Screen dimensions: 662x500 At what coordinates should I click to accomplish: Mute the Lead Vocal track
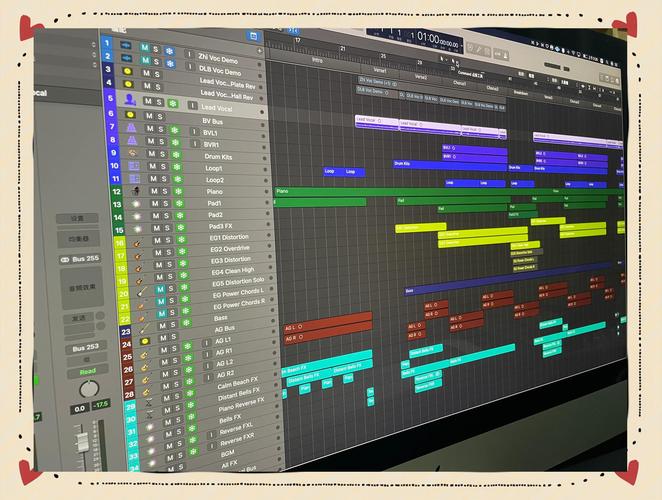tap(147, 102)
